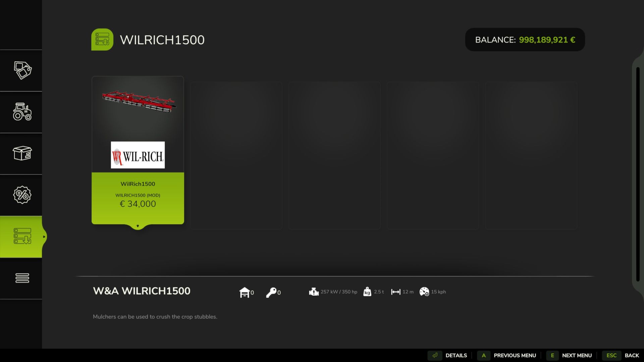The height and width of the screenshot is (362, 644).
Task: Click the kg weight icon showing 2.5 t
Action: tap(368, 292)
